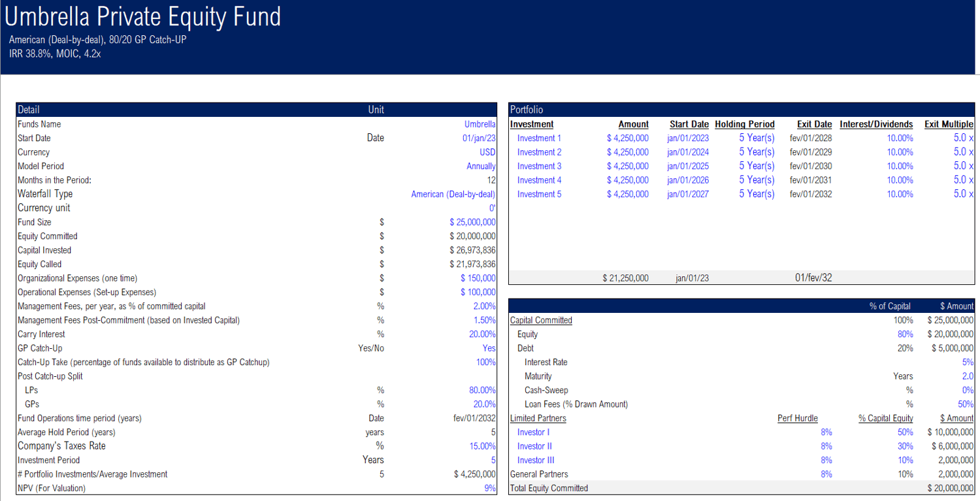
Task: Select the Equity 80% of capital cell
Action: (x=905, y=334)
